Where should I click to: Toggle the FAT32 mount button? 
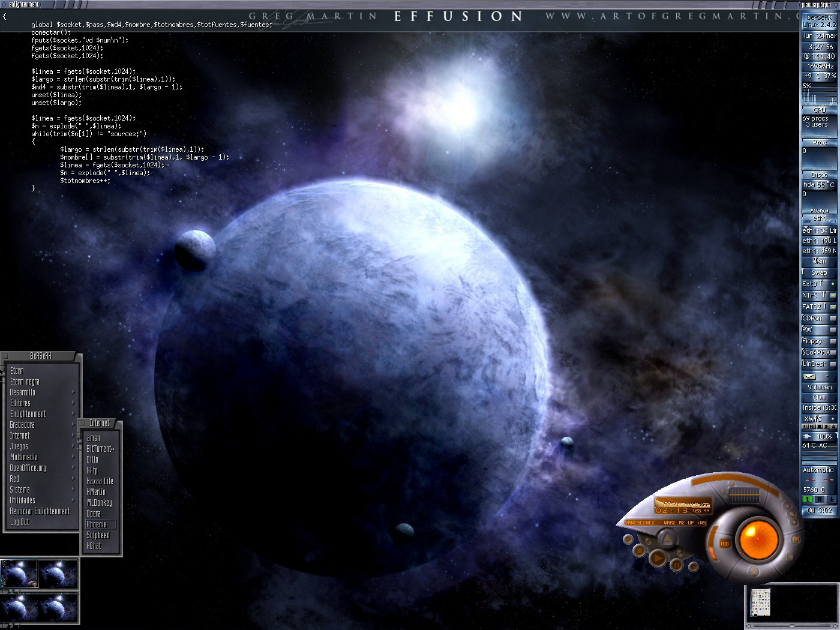(833, 307)
